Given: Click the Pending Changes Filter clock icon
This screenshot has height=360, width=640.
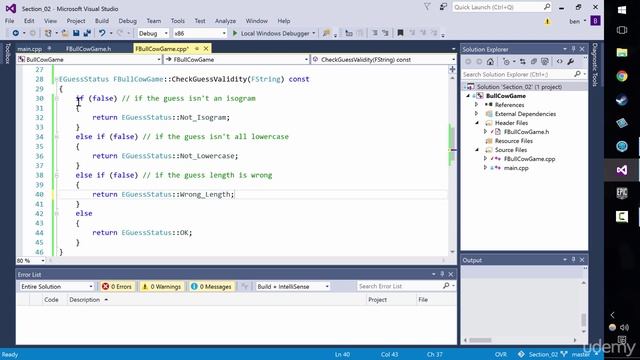Looking at the screenshot, I should 506,62.
